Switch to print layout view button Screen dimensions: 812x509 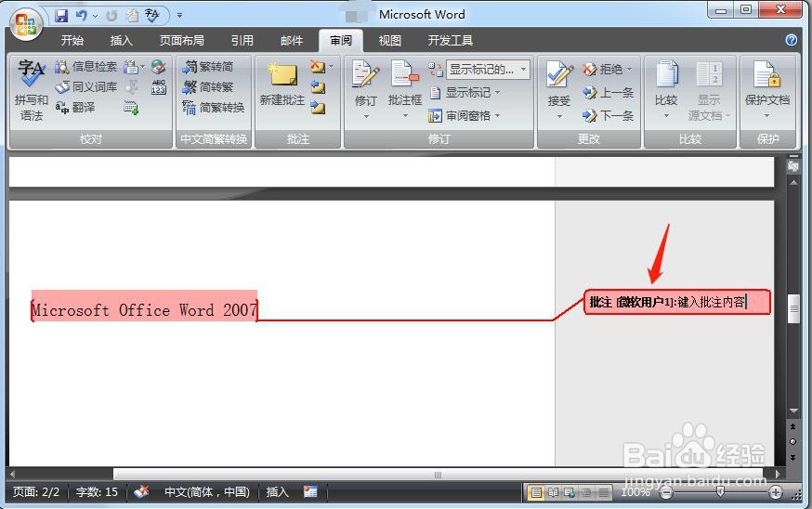click(x=536, y=492)
